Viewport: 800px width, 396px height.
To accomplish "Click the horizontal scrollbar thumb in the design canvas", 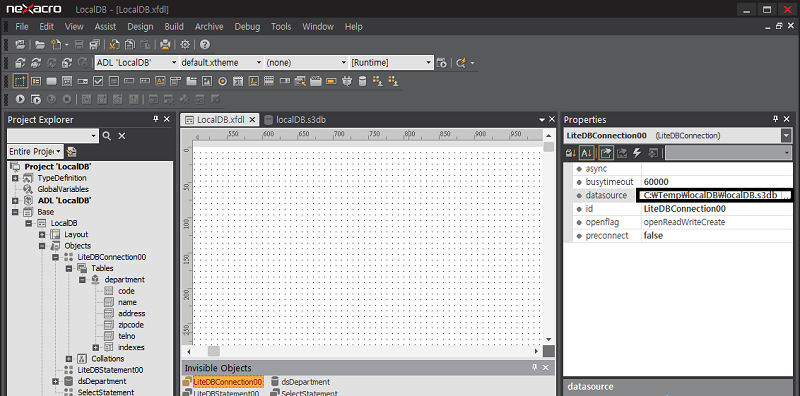I will click(214, 351).
